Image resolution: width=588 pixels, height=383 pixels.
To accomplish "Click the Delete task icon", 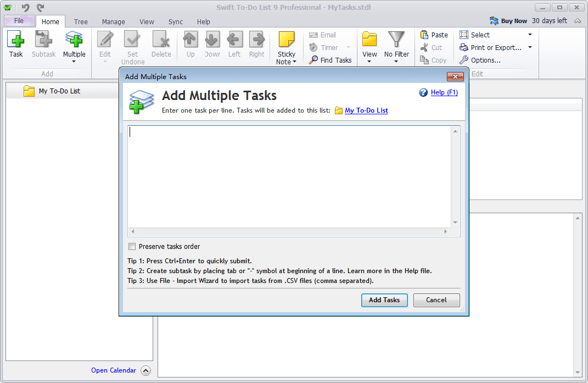I will [161, 39].
